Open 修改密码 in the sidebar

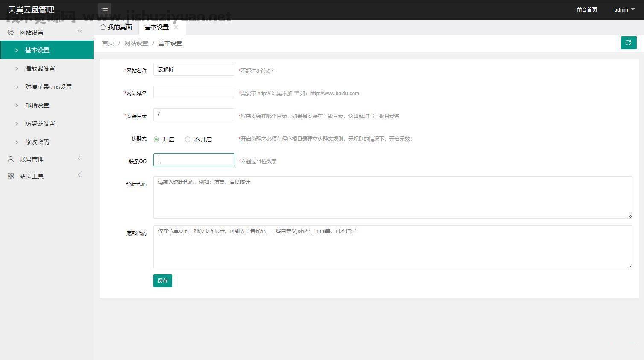47,142
